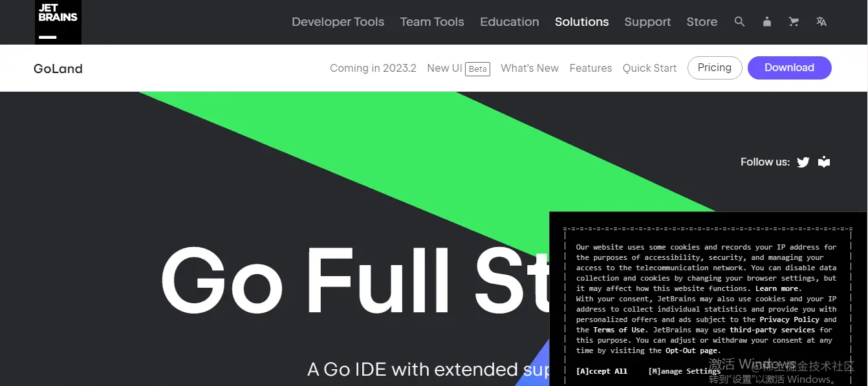Open Store menu
The width and height of the screenshot is (868, 386).
[702, 22]
